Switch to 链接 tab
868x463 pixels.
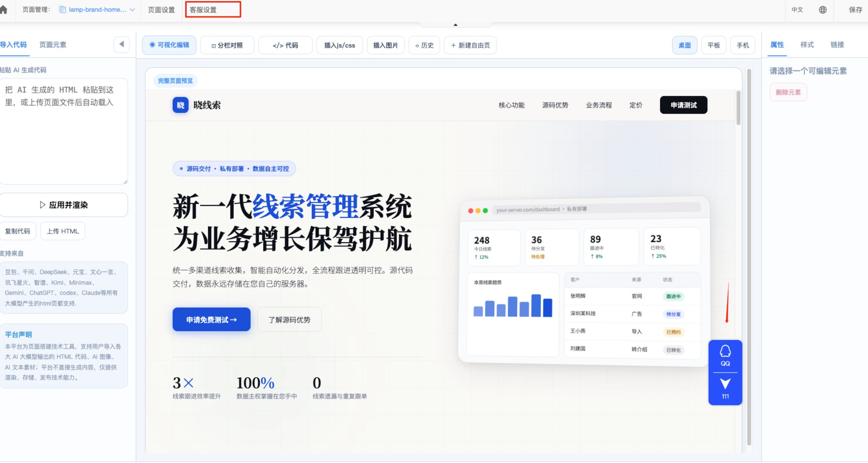837,45
